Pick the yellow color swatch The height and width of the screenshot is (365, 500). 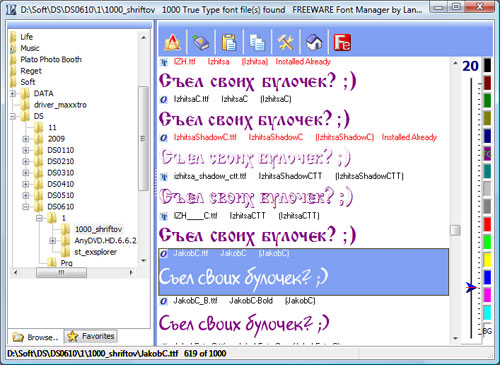tap(487, 260)
